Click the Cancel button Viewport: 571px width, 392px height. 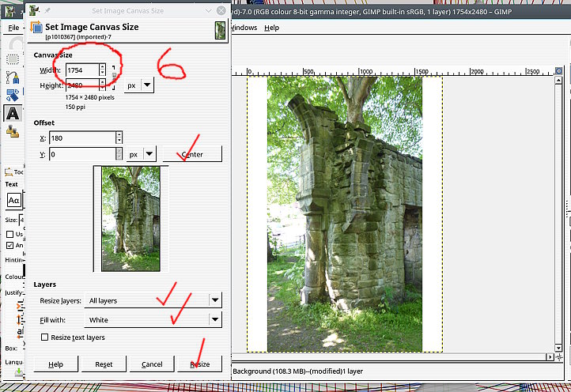[151, 364]
